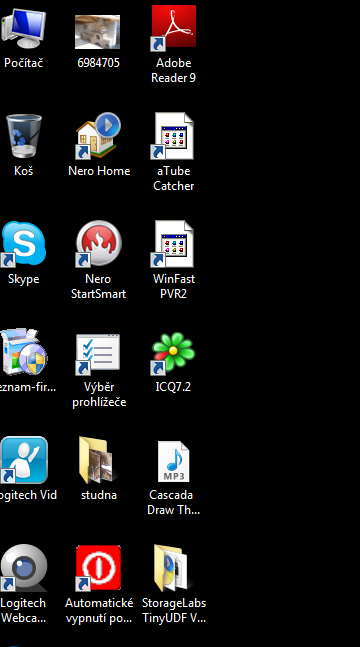Launch the Adobe Reader 9 shortcut
Screen dimensions: 360x647
(x=173, y=28)
